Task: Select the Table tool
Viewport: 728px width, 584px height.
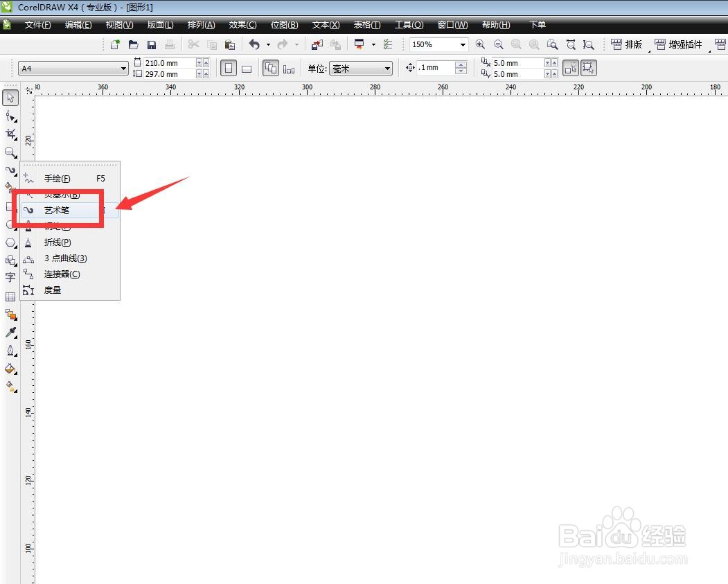Action: [10, 297]
